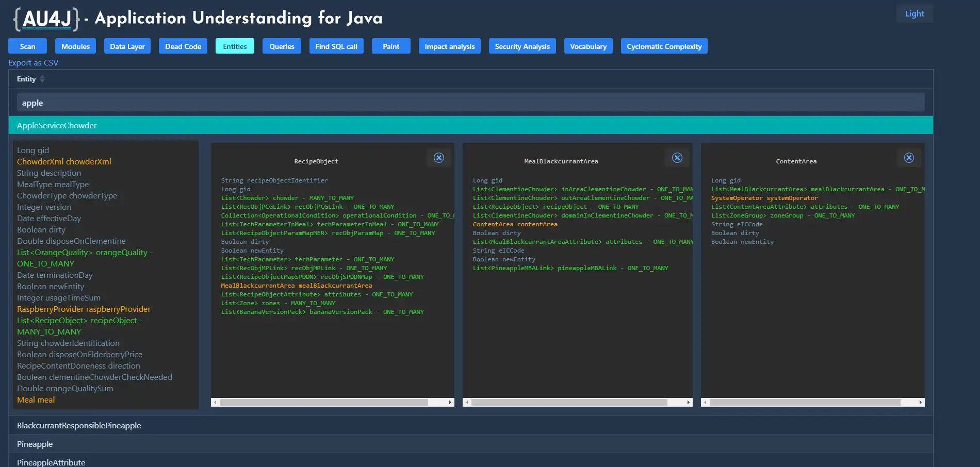
Task: Close the RecipeObject panel
Action: click(x=438, y=158)
